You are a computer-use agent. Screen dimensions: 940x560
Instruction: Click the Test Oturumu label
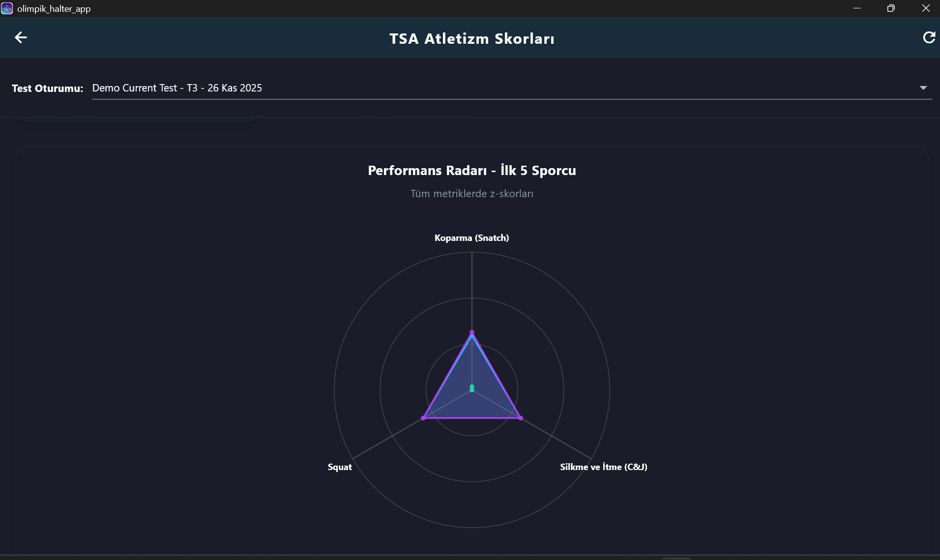[x=47, y=88]
